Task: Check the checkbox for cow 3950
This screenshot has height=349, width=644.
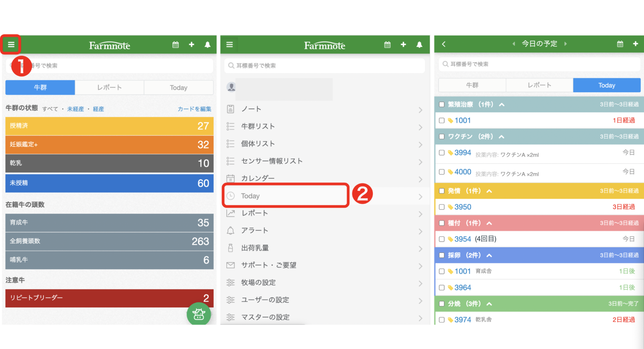Action: [442, 207]
